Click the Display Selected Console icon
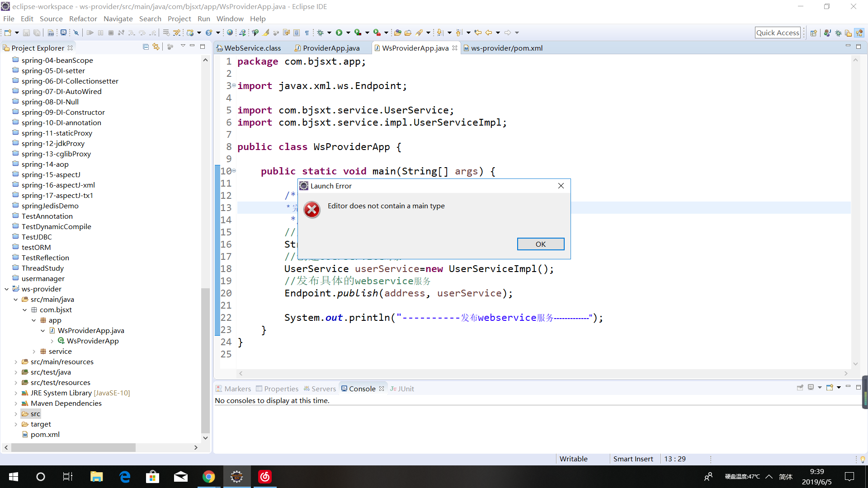 [x=811, y=387]
